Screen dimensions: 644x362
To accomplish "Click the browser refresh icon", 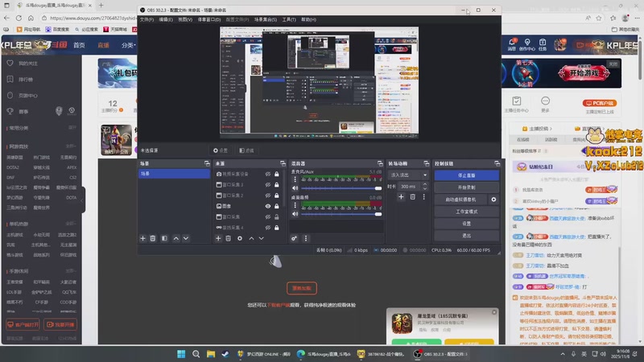I will click(19, 18).
